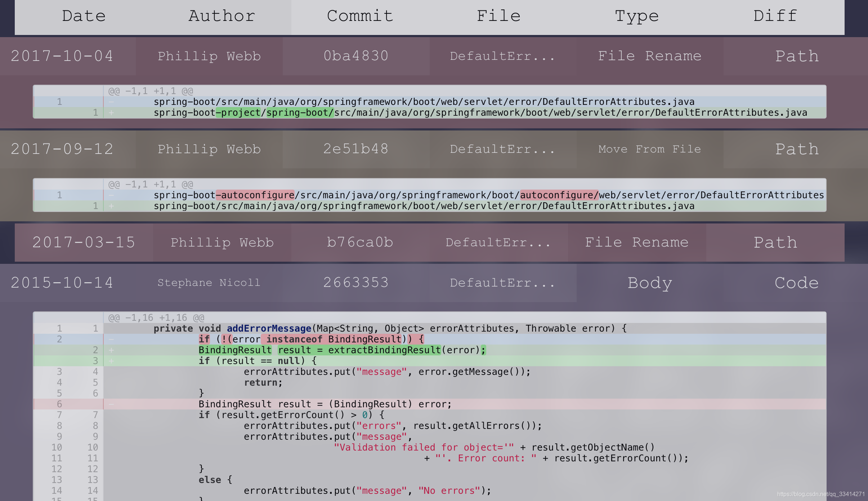Click the Diff column header

[775, 16]
